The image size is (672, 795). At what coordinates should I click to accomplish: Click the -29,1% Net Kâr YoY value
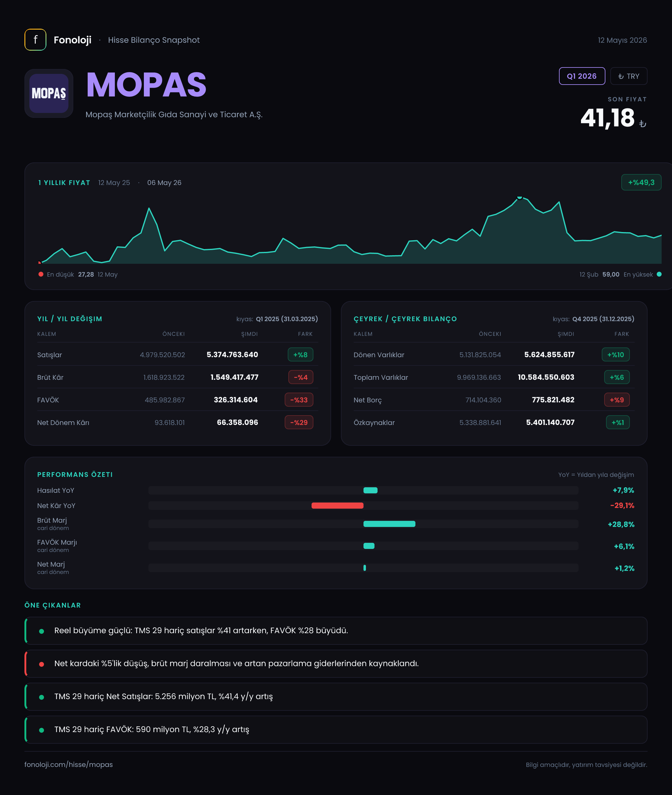coord(622,506)
